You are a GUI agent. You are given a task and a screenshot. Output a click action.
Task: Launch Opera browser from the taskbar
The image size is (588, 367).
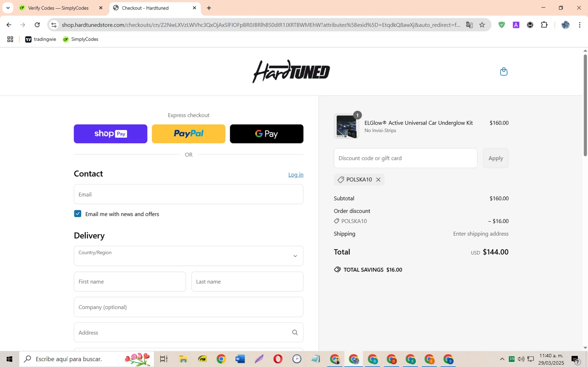278,359
